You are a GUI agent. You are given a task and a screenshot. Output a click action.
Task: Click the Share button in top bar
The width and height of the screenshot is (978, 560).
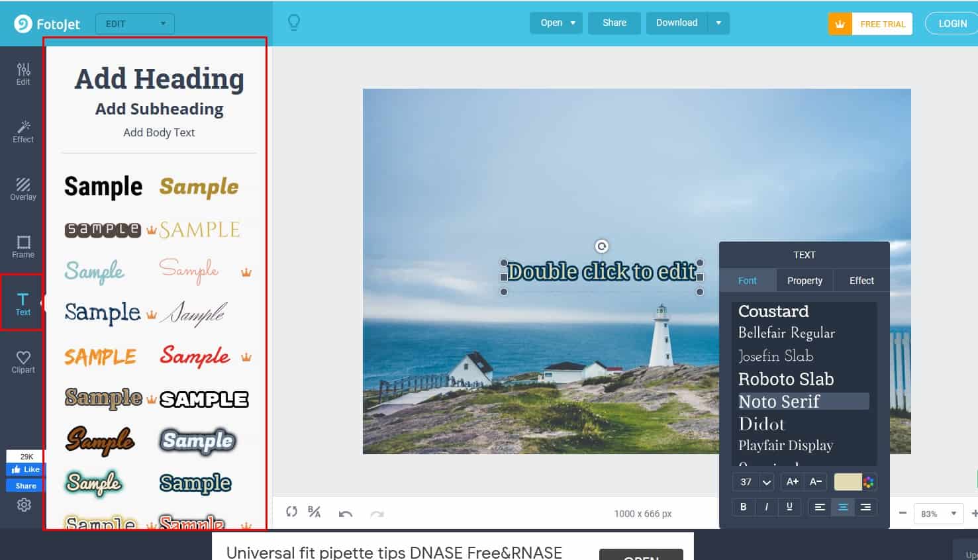(614, 23)
